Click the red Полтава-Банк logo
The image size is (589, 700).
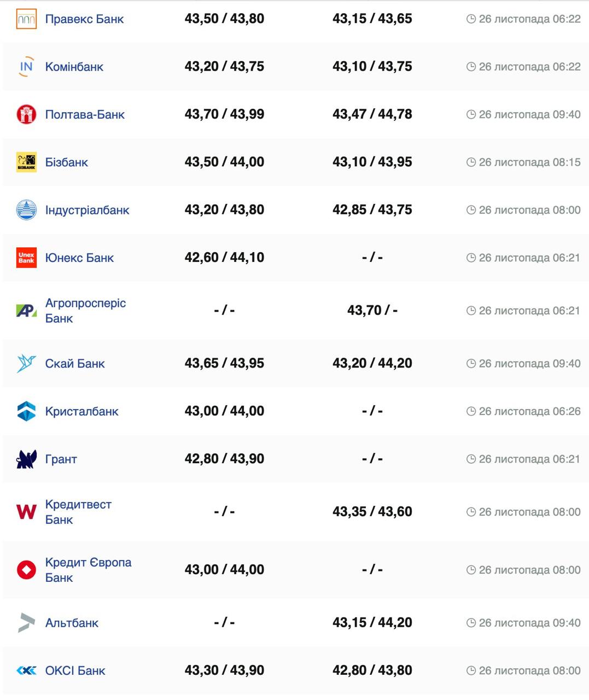coord(26,114)
